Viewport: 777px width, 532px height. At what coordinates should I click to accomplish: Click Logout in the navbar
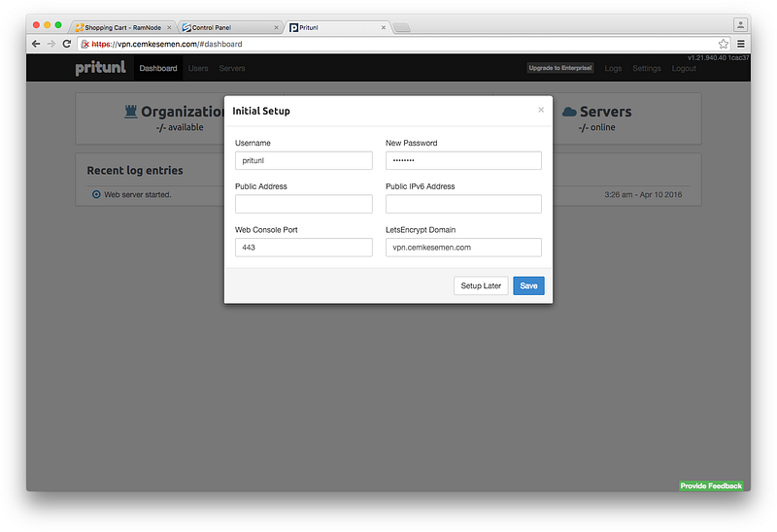(x=684, y=68)
